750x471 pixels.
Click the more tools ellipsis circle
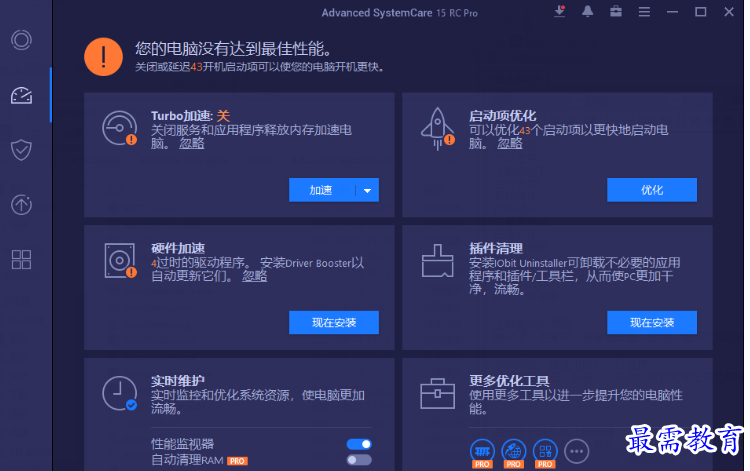pos(576,451)
